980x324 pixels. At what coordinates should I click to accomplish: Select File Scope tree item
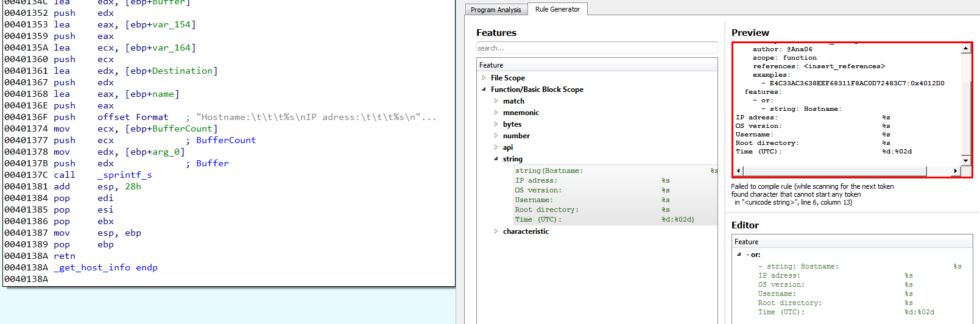[x=507, y=78]
